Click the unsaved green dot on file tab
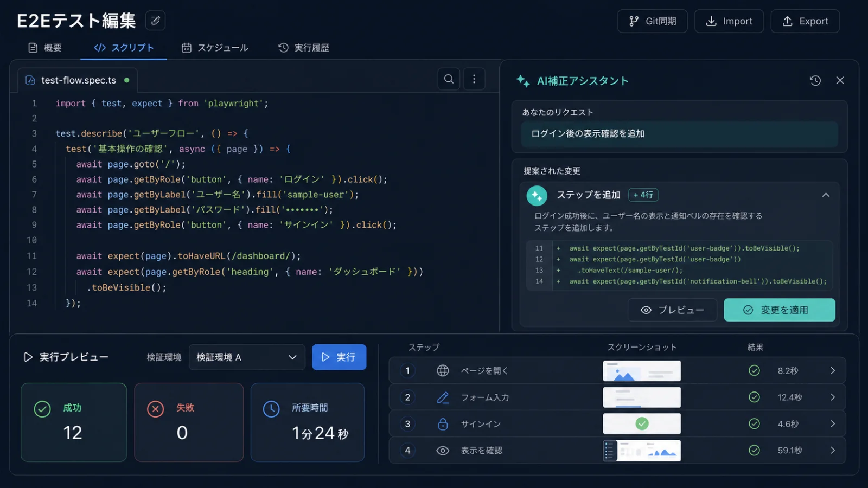The width and height of the screenshot is (868, 488). 126,80
